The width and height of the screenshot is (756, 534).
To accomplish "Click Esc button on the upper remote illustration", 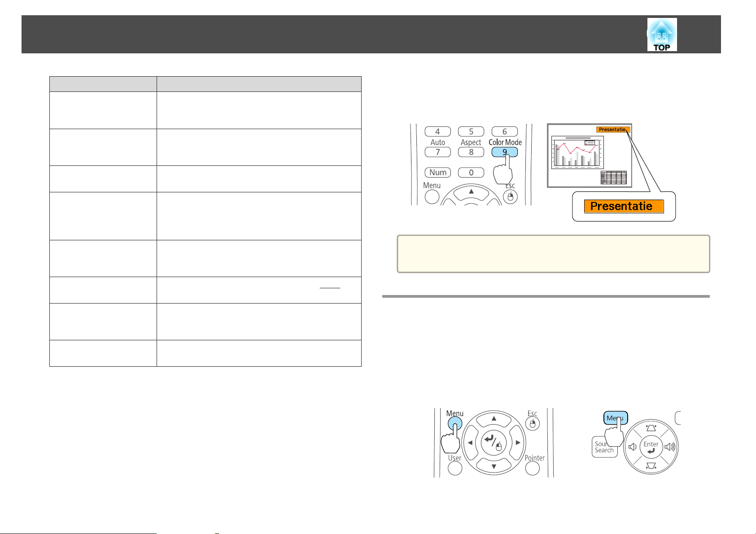I will 511,196.
